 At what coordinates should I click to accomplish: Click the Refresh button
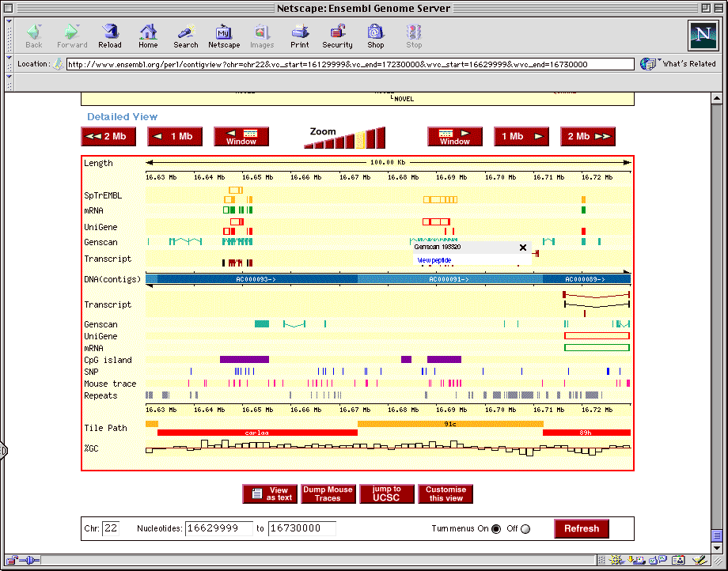[x=582, y=529]
